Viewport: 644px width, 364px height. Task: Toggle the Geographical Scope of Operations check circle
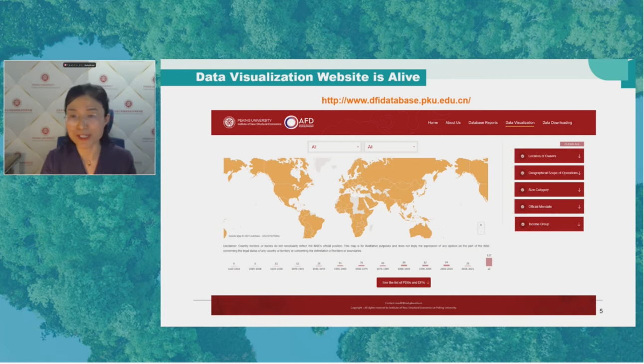[x=522, y=173]
